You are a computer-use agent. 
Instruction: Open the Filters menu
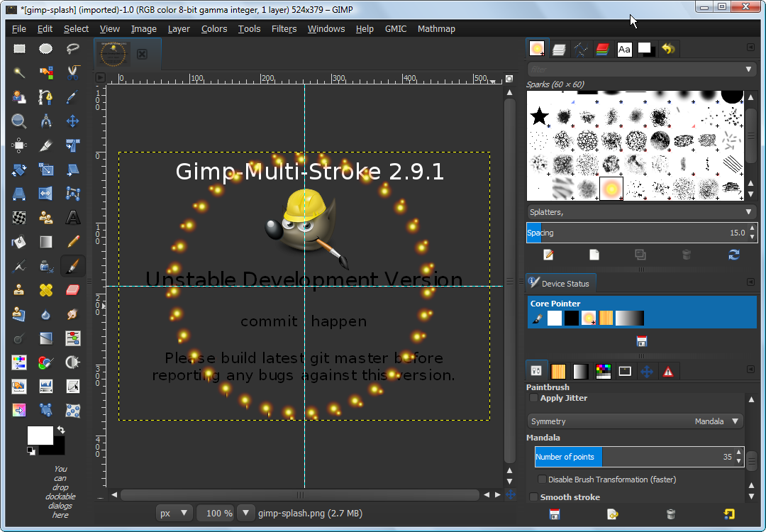point(284,29)
